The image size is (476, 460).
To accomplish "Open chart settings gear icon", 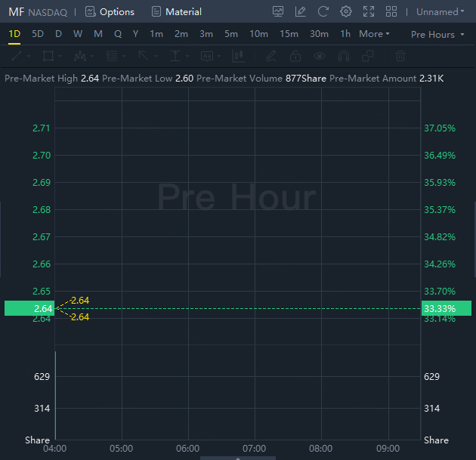I will (346, 12).
